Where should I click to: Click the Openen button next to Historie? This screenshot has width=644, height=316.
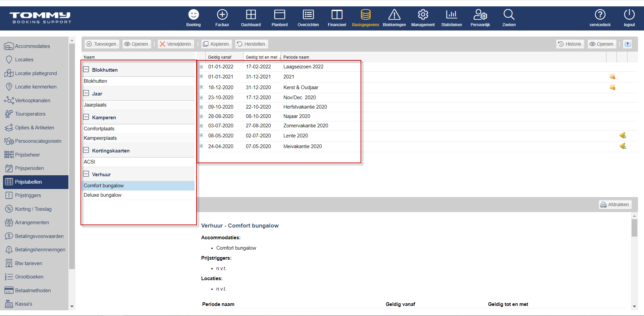(x=602, y=44)
